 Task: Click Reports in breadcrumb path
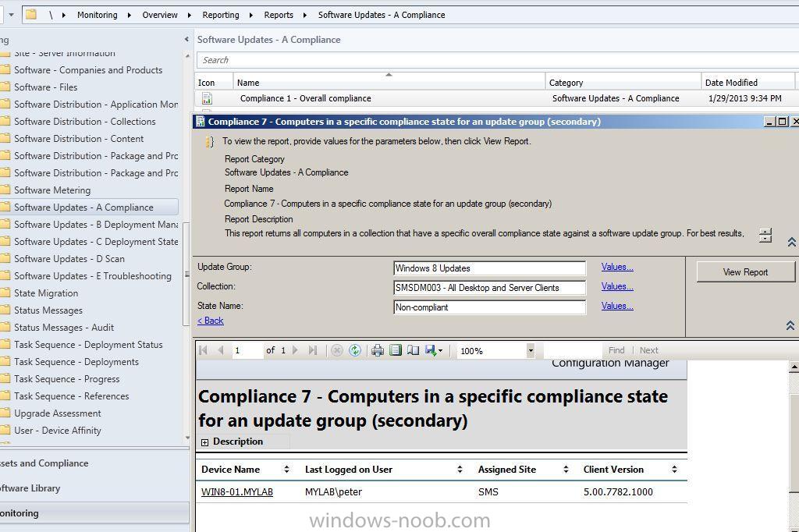[x=279, y=15]
